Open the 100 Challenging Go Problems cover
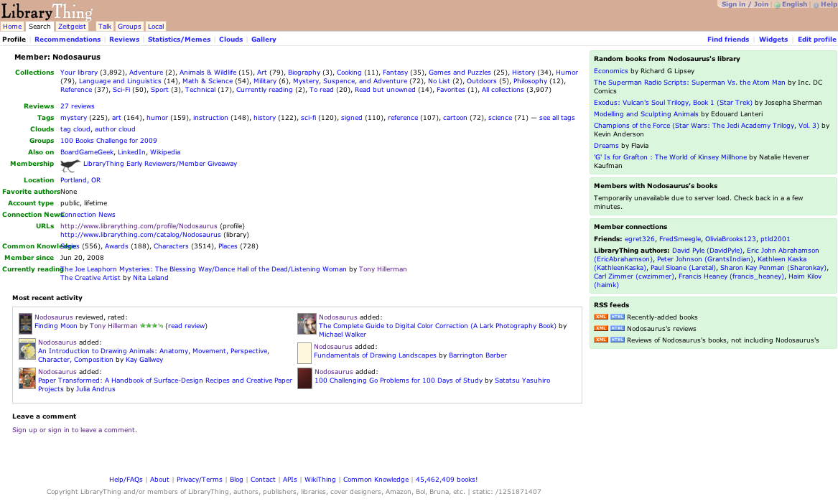The image size is (838, 504). click(x=304, y=378)
